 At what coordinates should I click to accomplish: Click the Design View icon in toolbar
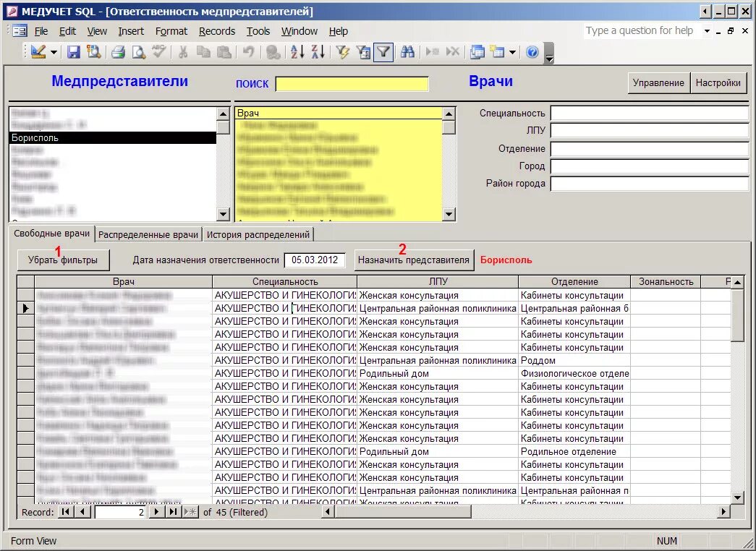click(38, 51)
